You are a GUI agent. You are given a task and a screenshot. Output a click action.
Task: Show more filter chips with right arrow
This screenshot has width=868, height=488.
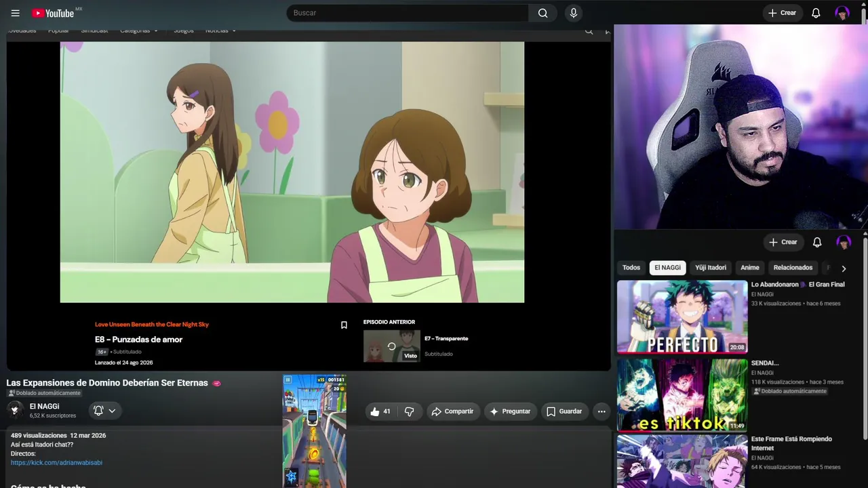844,268
